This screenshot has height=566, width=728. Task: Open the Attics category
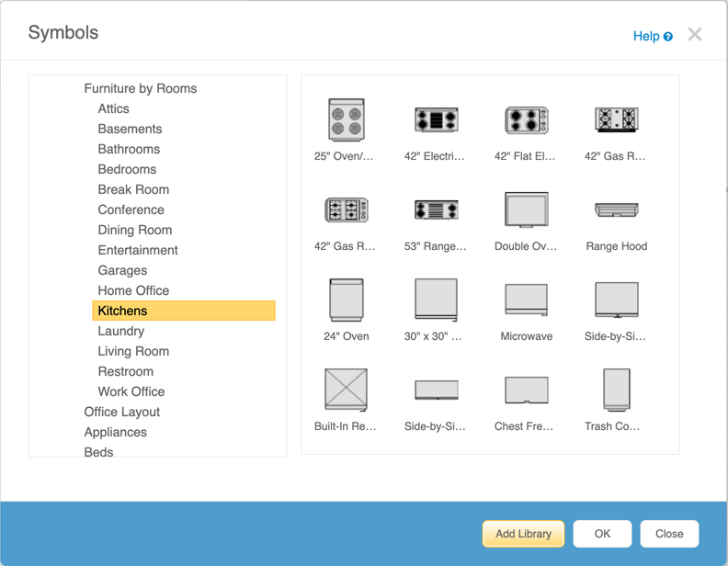[113, 108]
